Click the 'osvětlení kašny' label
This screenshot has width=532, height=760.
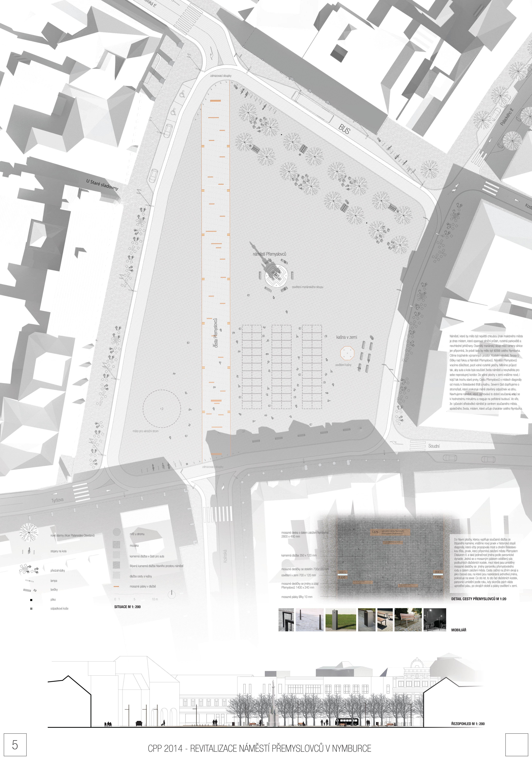(343, 365)
